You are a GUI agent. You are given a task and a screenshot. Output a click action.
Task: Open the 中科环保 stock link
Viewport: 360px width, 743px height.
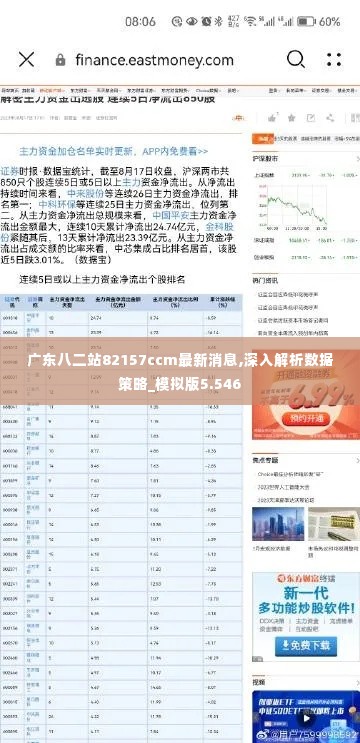pos(57,205)
